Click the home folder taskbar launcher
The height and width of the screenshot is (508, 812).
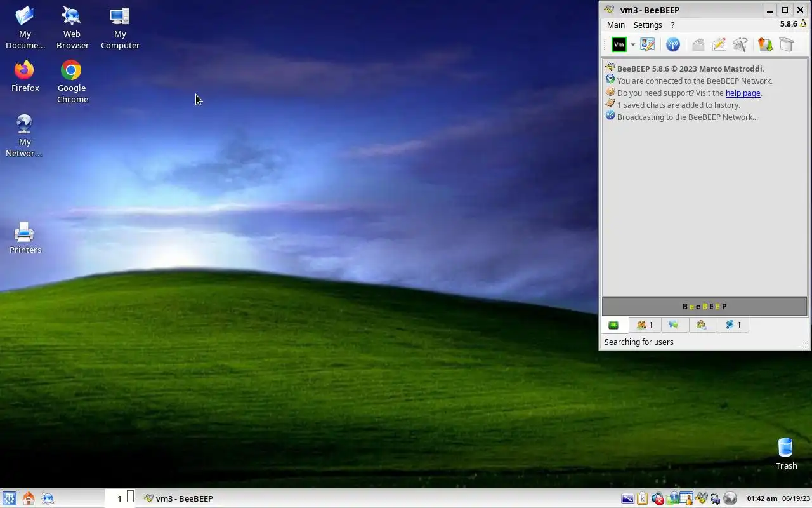coord(28,498)
